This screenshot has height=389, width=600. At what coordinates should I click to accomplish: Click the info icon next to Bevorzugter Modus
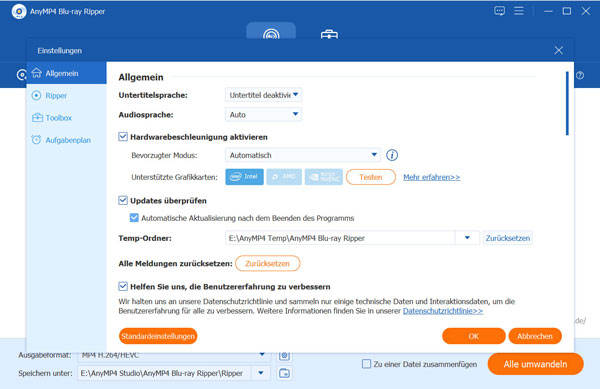coord(392,155)
